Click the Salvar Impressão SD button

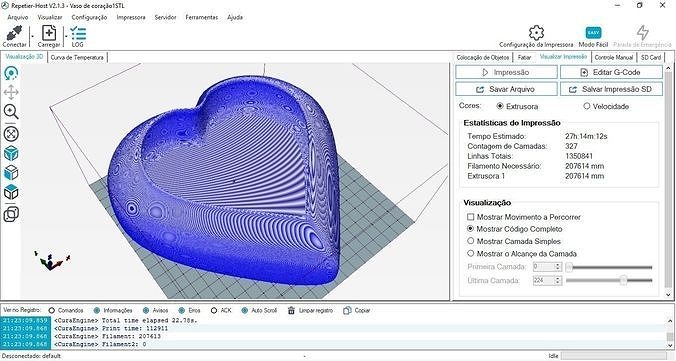(x=611, y=89)
